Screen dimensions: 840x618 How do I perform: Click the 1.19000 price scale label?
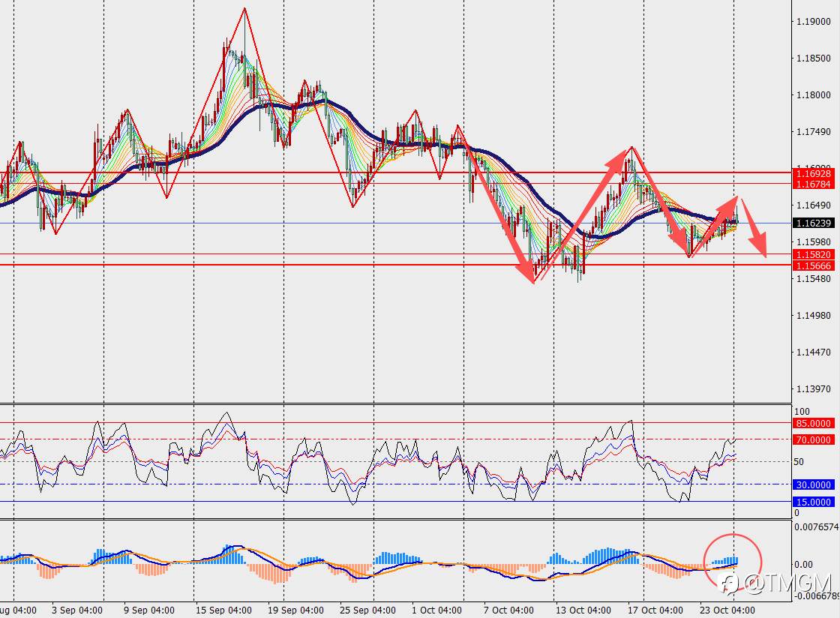(x=813, y=22)
